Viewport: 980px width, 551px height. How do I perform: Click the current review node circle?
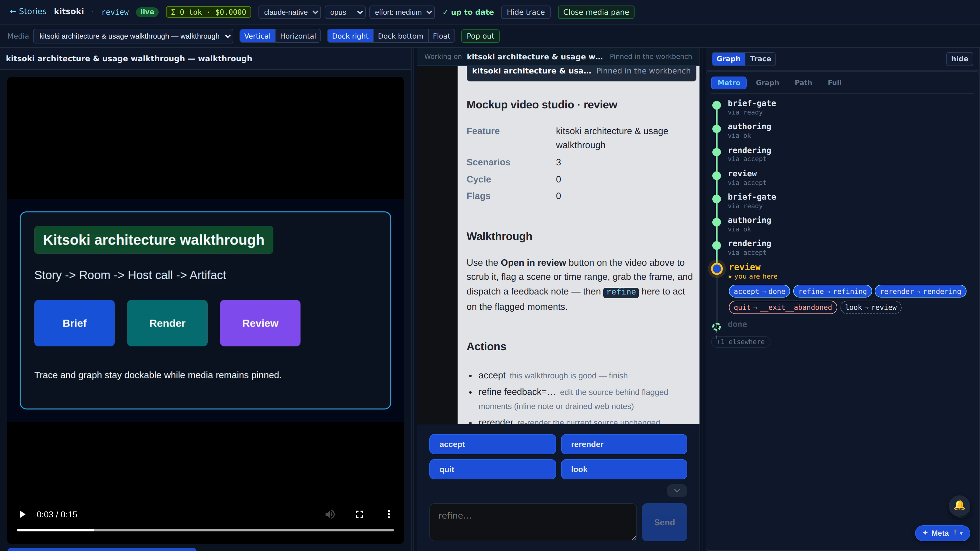click(x=717, y=269)
